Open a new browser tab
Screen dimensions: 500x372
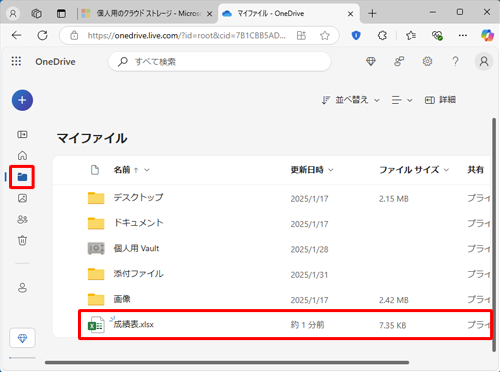click(372, 14)
